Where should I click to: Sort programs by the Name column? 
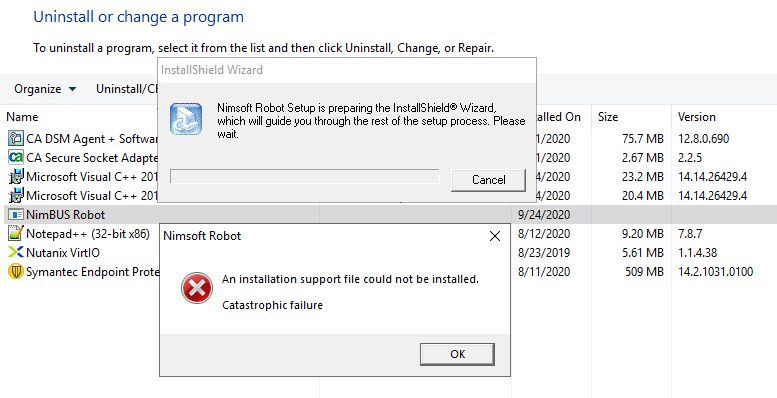[22, 117]
